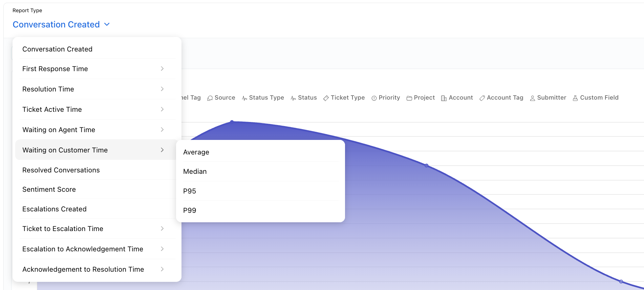The height and width of the screenshot is (290, 644).
Task: Click the Account building icon
Action: click(444, 98)
